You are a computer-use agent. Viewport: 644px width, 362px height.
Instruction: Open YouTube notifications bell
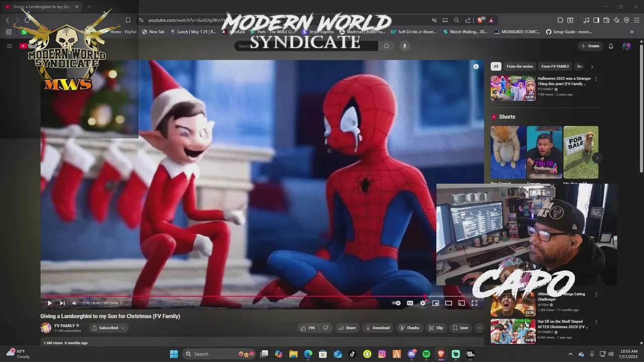[x=611, y=46]
